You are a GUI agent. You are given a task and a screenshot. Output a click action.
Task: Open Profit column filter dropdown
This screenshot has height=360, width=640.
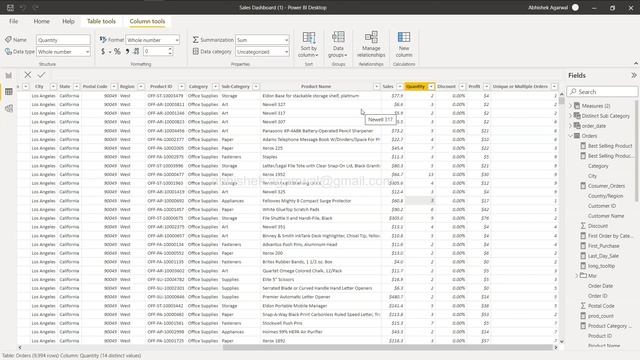point(486,87)
